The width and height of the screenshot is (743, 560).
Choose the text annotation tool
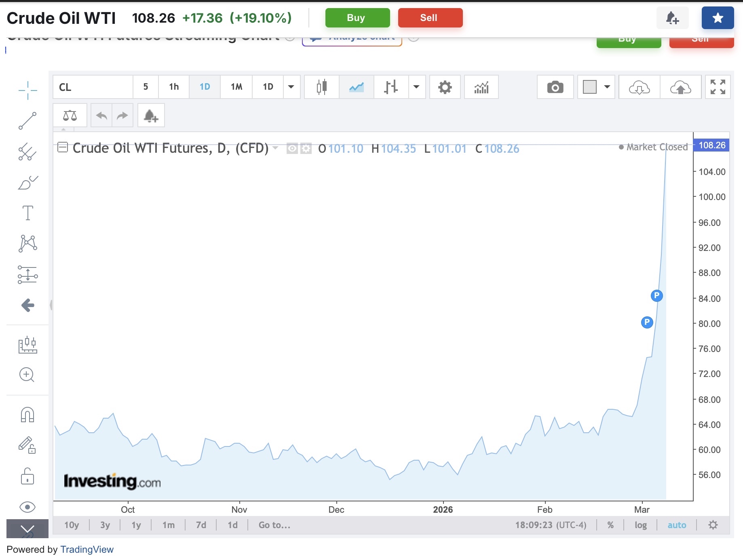pyautogui.click(x=27, y=213)
